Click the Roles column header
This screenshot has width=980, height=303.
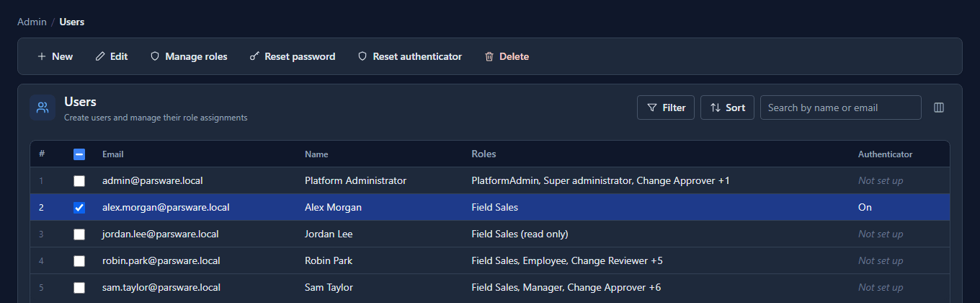click(x=484, y=154)
